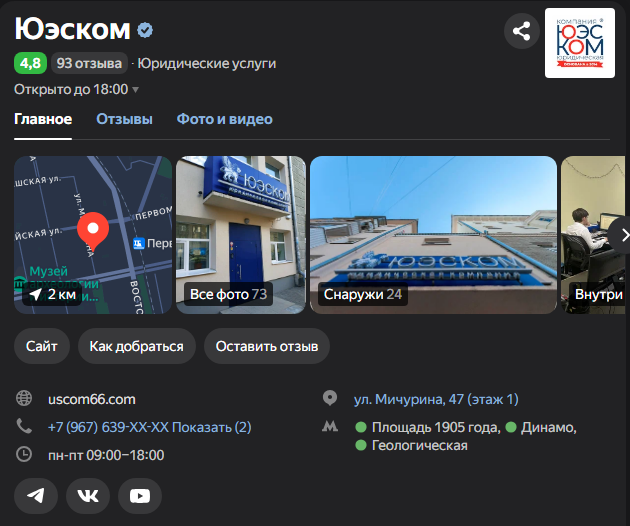This screenshot has width=630, height=526.
Task: Click the Оставить отзыв button
Action: tap(267, 346)
